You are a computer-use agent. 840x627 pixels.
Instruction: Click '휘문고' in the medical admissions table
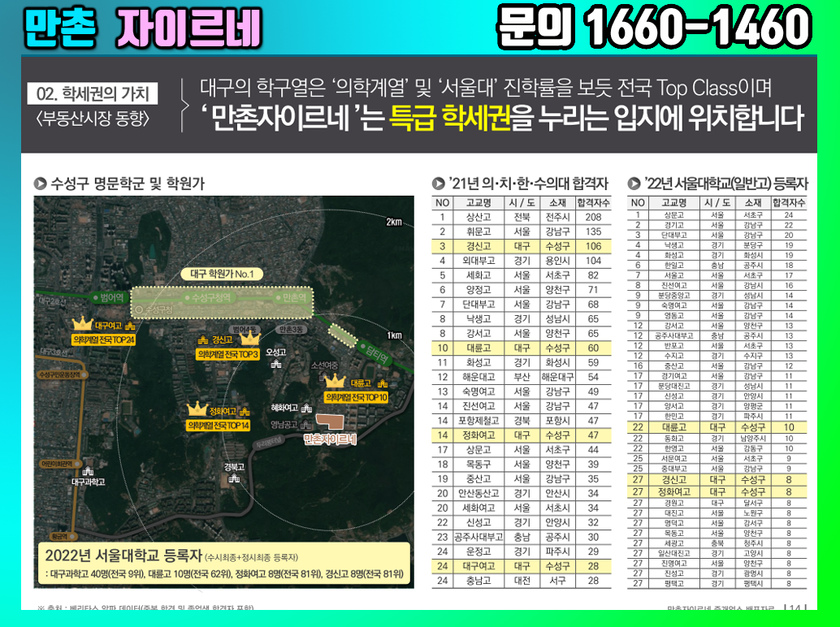point(478,231)
